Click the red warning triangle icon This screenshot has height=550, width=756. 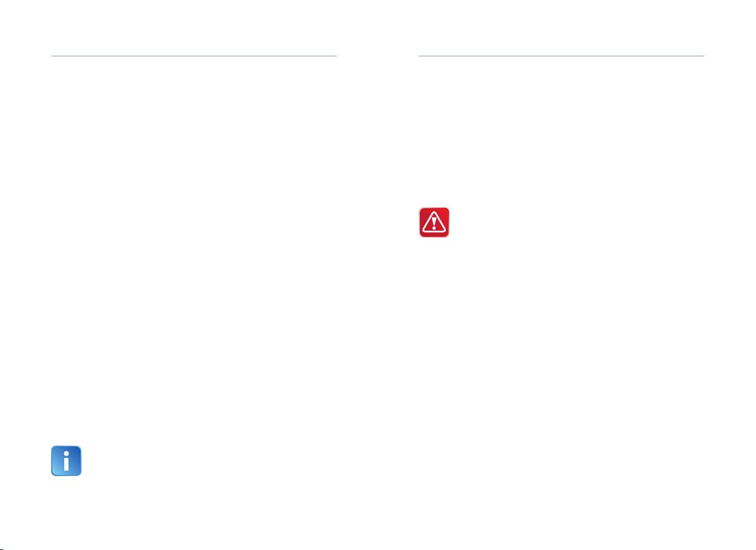pyautogui.click(x=434, y=222)
